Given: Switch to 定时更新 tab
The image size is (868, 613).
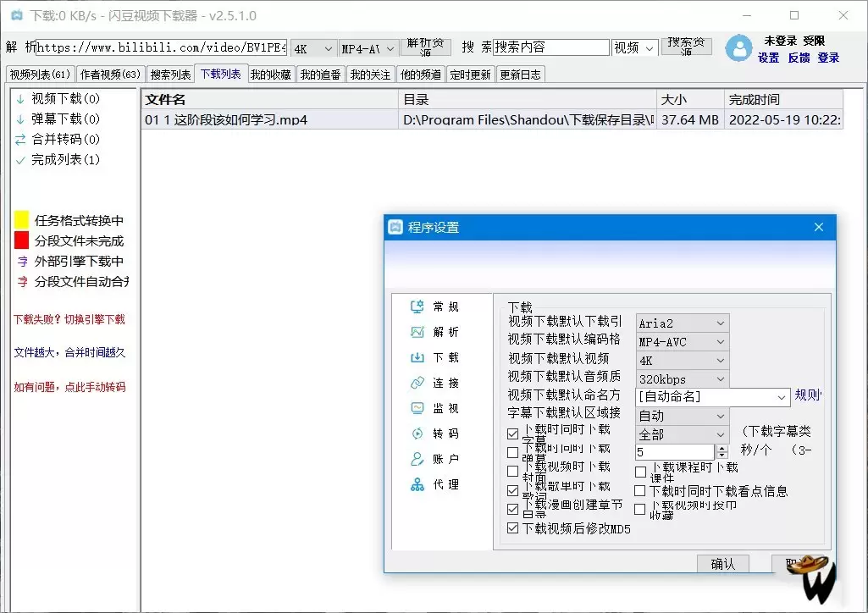Looking at the screenshot, I should (x=471, y=75).
